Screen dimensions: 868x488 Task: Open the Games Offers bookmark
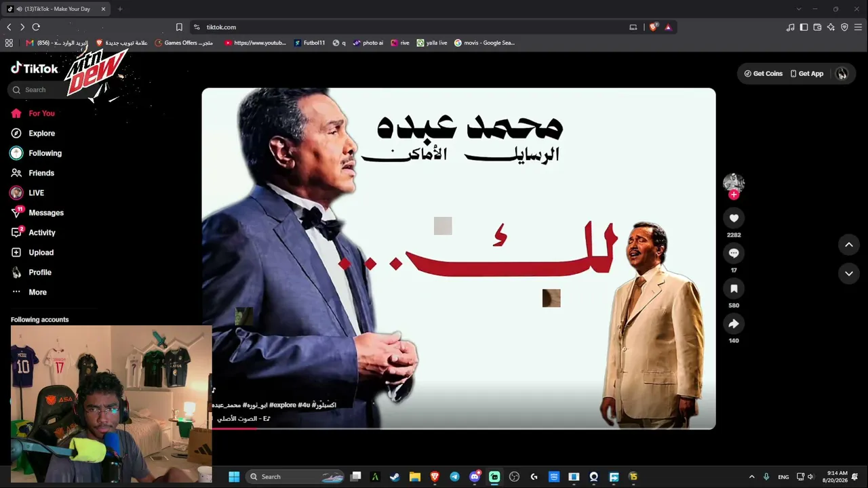[184, 43]
